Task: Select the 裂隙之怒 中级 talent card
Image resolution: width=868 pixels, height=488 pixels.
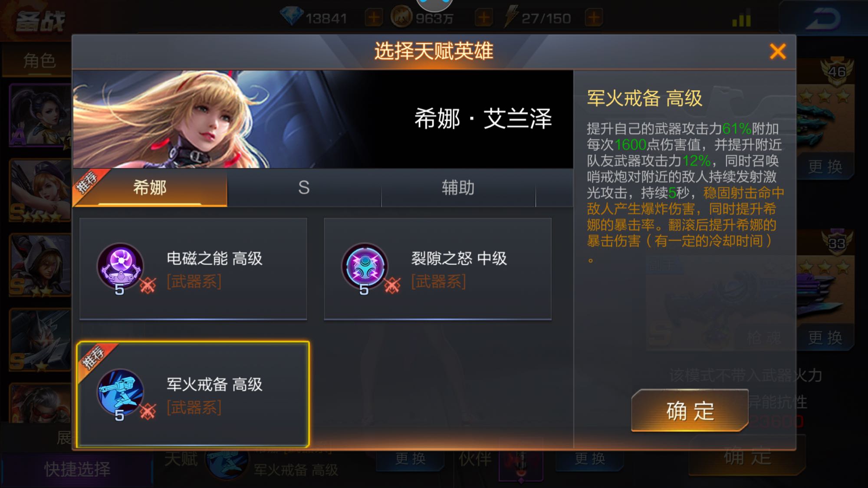Action: (437, 269)
